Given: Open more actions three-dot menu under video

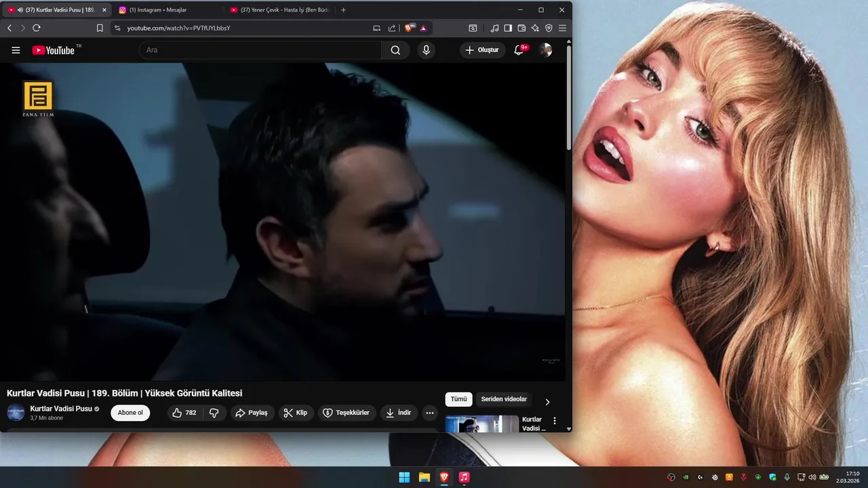Looking at the screenshot, I should (x=430, y=413).
